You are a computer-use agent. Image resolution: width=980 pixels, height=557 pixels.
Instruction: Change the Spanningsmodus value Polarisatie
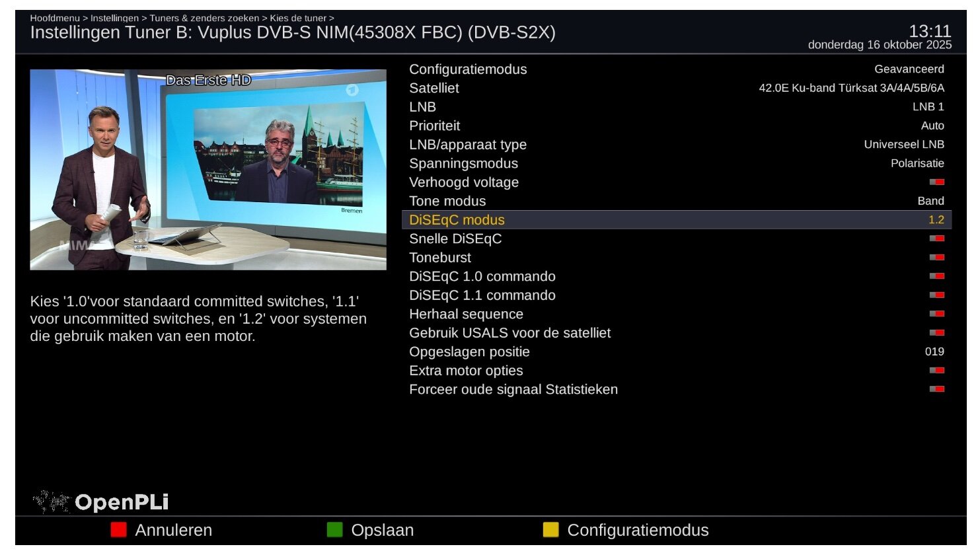click(x=917, y=163)
